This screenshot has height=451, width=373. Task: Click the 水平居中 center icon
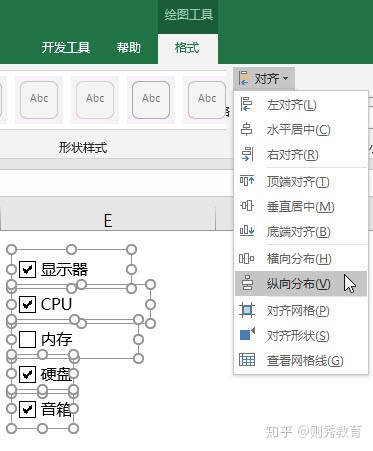[x=246, y=129]
